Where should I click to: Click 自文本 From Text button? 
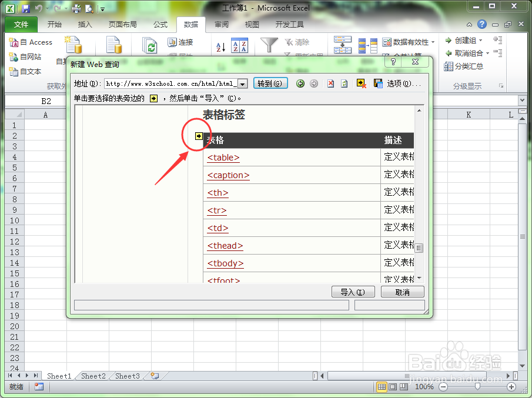click(25, 72)
